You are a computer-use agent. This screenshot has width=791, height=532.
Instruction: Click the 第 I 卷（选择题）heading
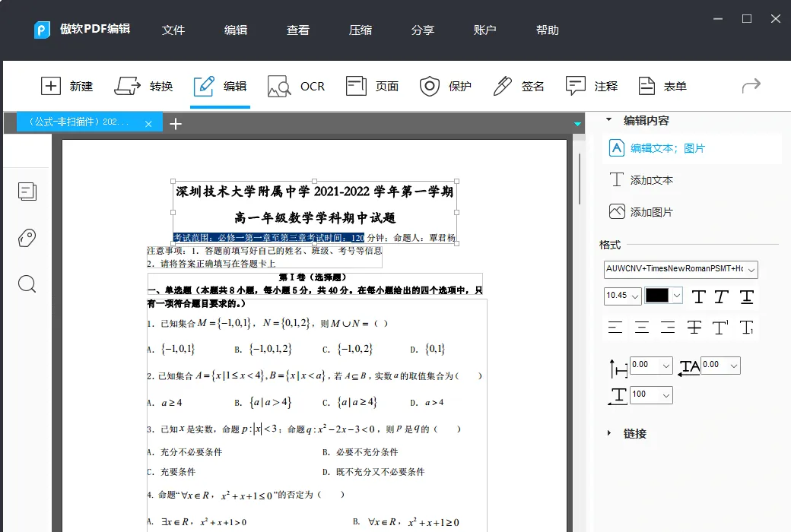[313, 277]
